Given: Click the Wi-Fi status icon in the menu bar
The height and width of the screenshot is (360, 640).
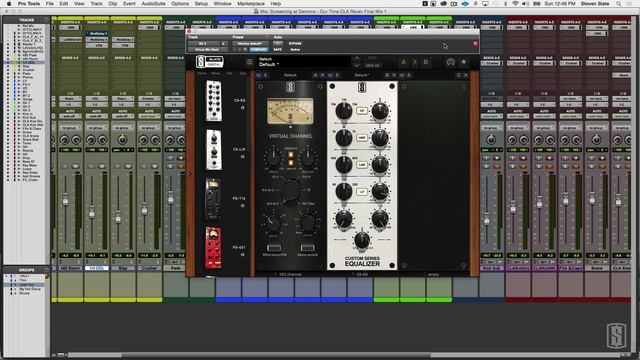Looking at the screenshot, I should click(x=516, y=4).
